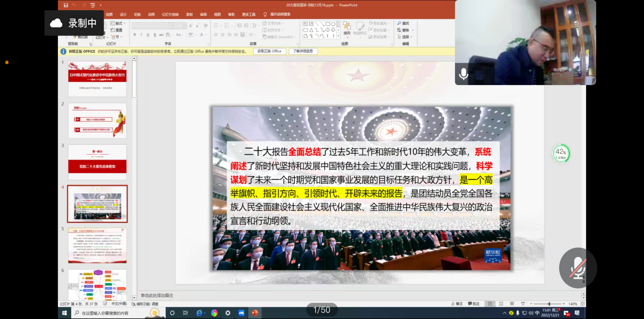
Task: Toggle Italic text formatting
Action: coord(141,35)
